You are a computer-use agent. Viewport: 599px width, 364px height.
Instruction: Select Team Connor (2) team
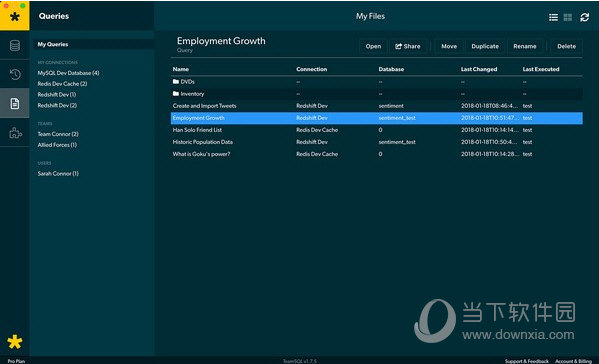58,134
